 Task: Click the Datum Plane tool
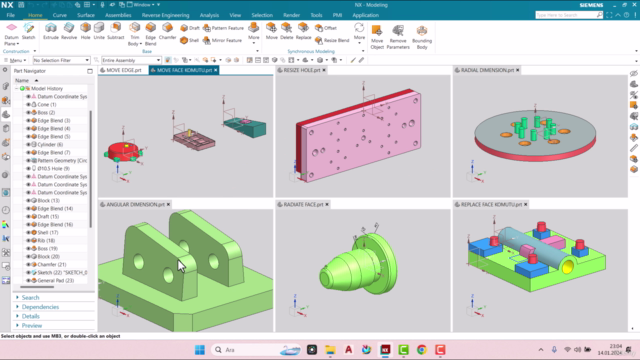[x=11, y=34]
